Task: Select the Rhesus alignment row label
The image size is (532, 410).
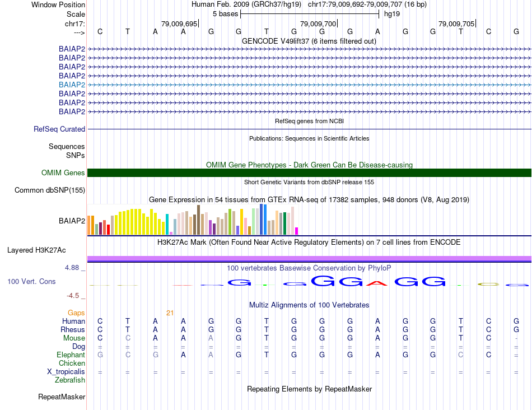Action: click(x=73, y=330)
